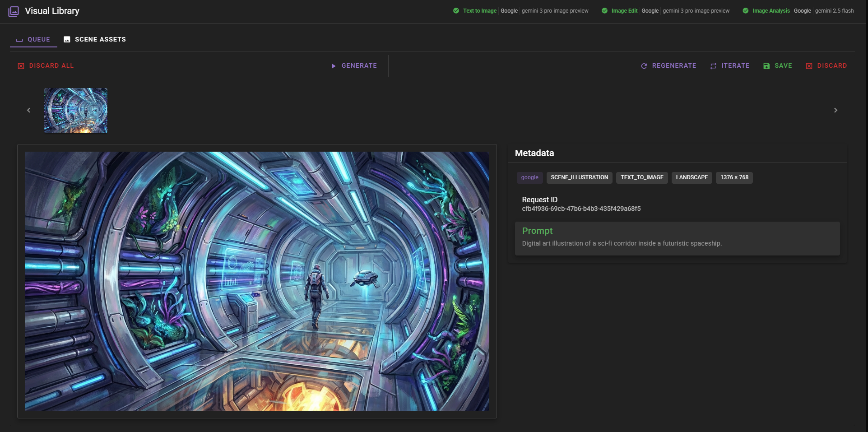The height and width of the screenshot is (432, 868).
Task: Collapse to previous item with left chevron
Action: coord(28,110)
